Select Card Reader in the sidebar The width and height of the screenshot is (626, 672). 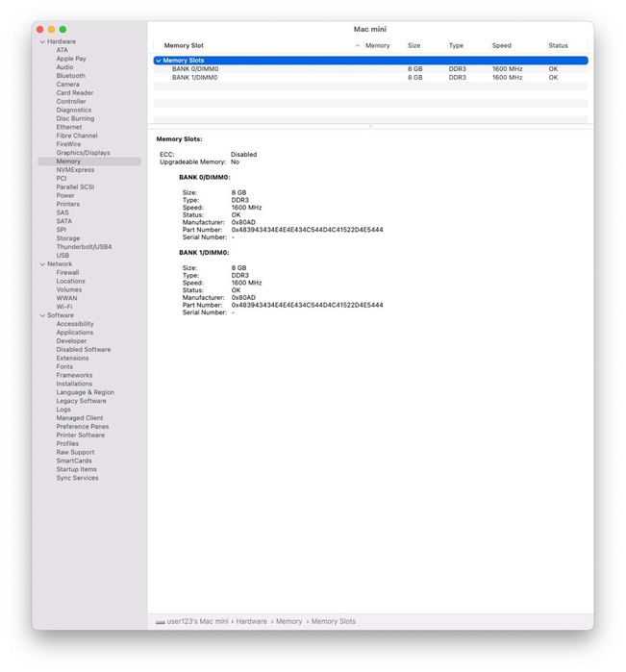[75, 93]
